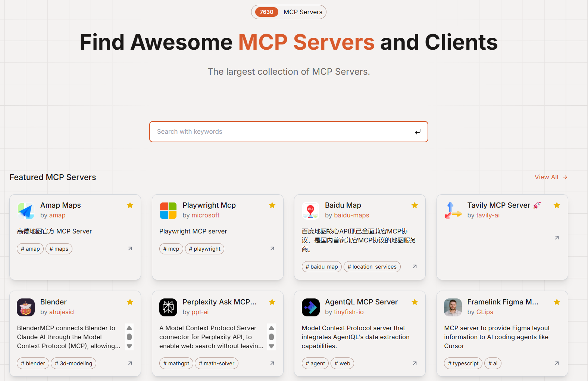
Task: Click the 7630 MCP Servers badge
Action: 289,12
